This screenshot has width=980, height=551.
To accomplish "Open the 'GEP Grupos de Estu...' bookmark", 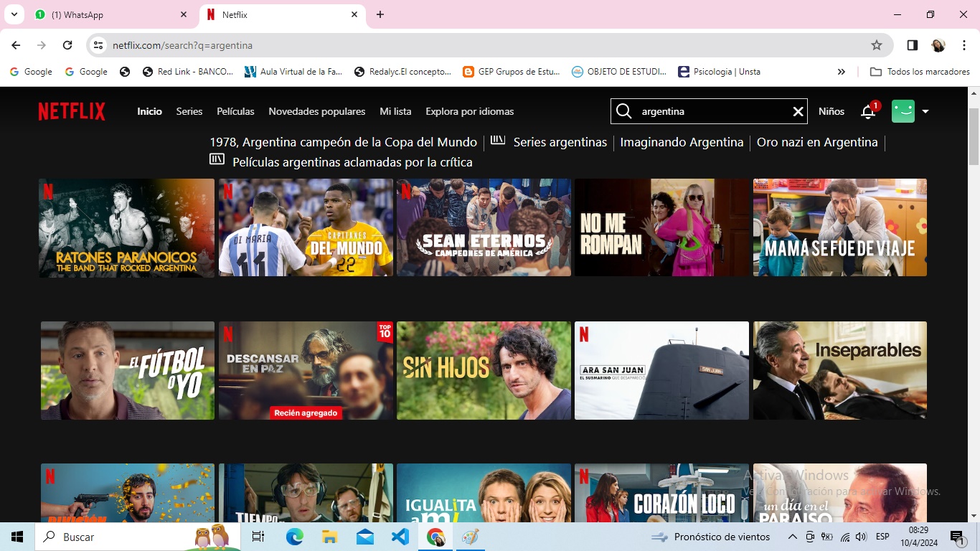I will coord(512,72).
